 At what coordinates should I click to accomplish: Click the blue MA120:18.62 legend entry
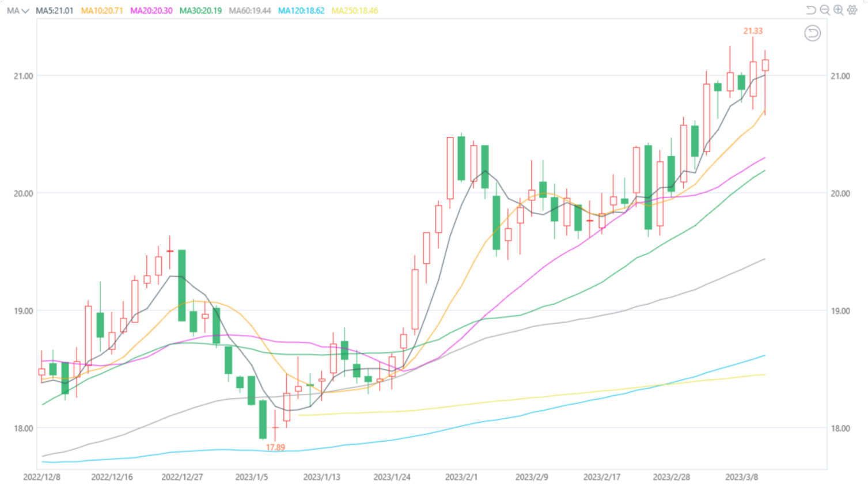coord(301,10)
